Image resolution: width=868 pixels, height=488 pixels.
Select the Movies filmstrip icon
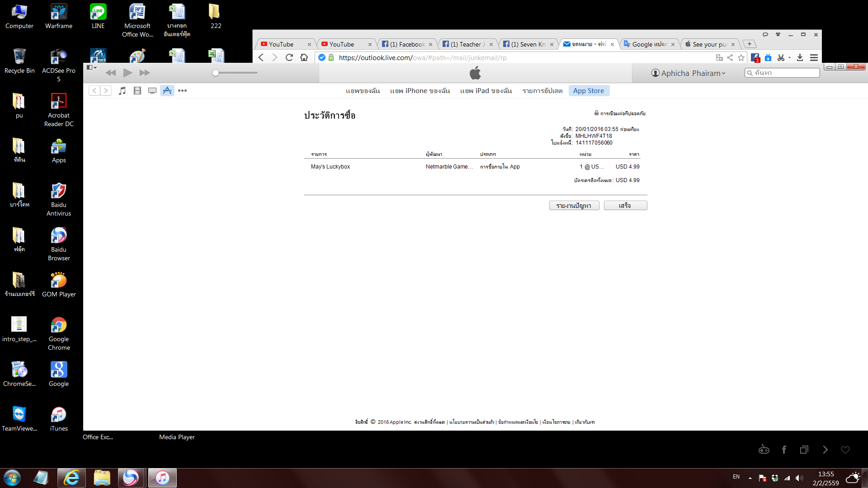137,91
